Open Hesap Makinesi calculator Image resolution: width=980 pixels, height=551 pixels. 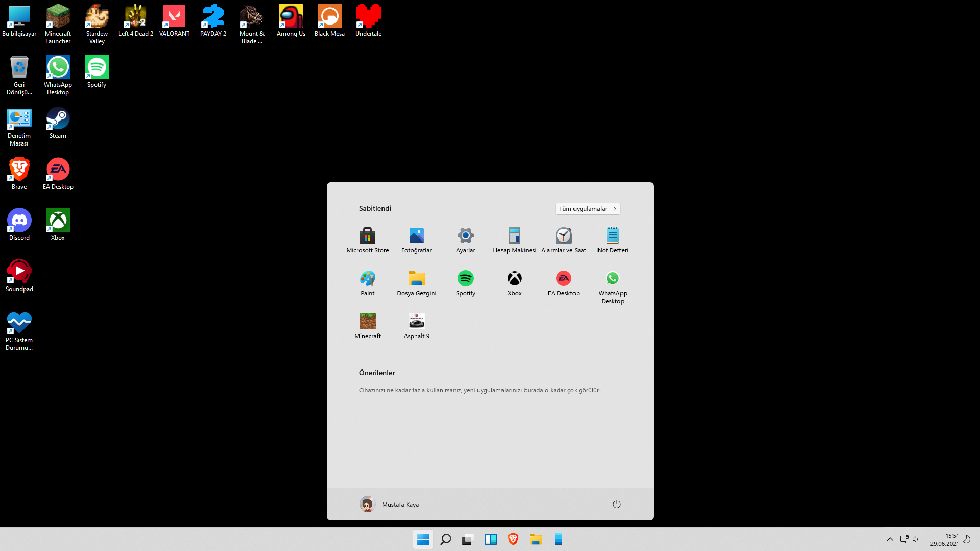click(x=515, y=240)
